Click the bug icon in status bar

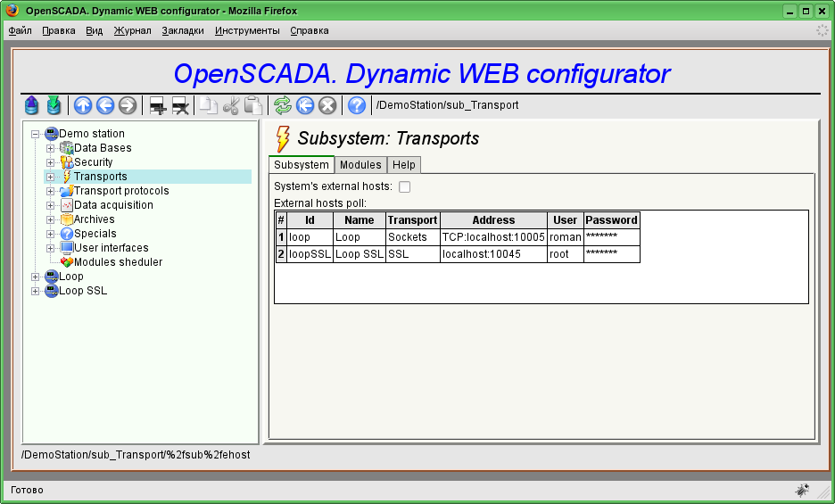click(803, 490)
